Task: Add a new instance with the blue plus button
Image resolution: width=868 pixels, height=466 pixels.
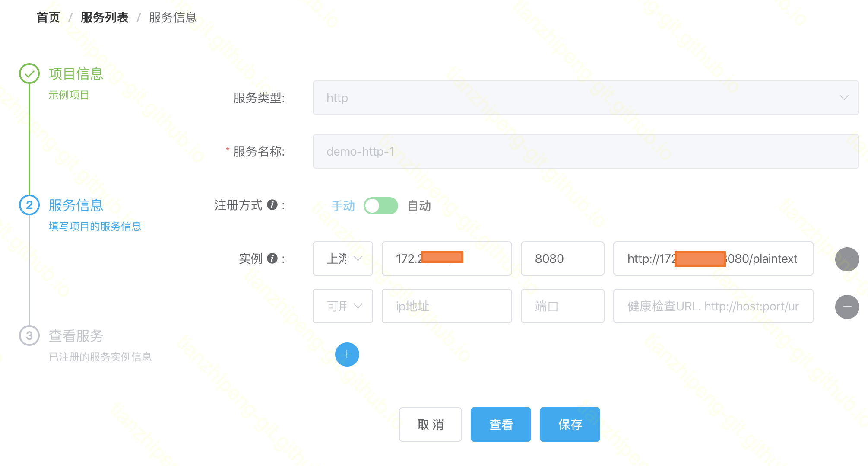Action: [x=347, y=354]
